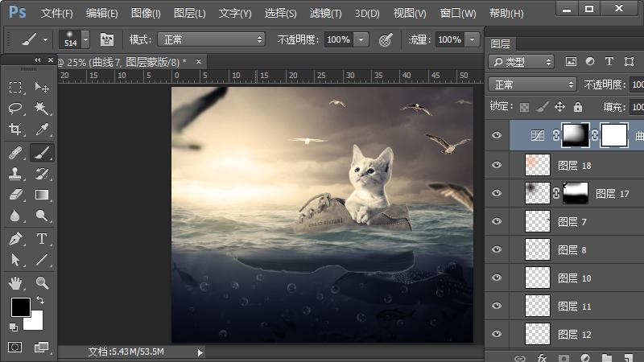The image size is (644, 362).
Task: Open the 图像(I) menu
Action: coord(146,13)
